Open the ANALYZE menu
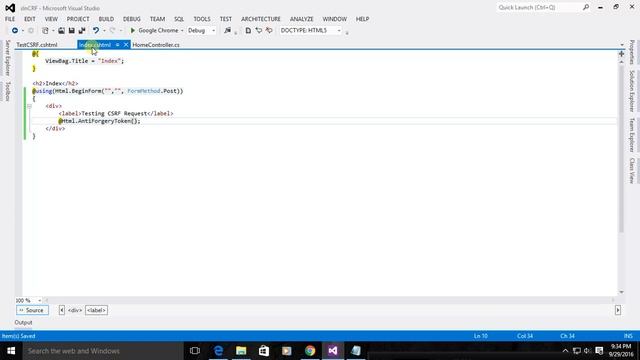The image size is (640, 360). [302, 19]
